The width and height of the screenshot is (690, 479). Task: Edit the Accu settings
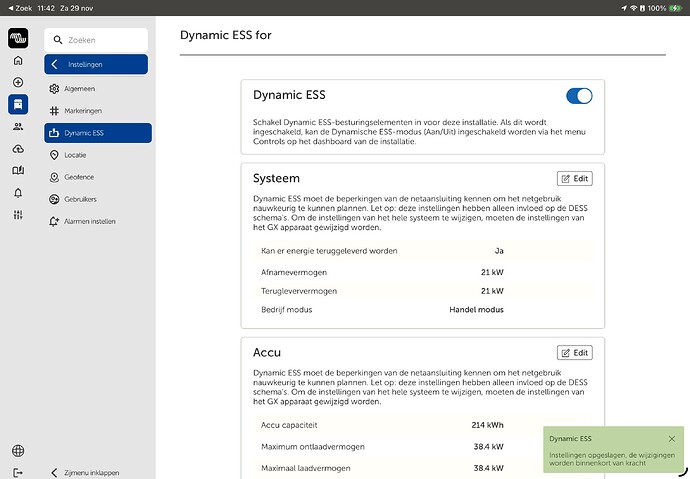[575, 353]
